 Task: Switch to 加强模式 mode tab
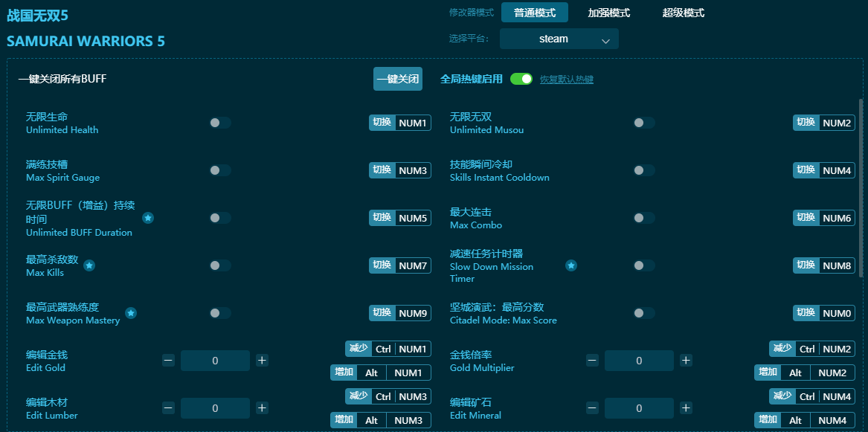tap(608, 13)
